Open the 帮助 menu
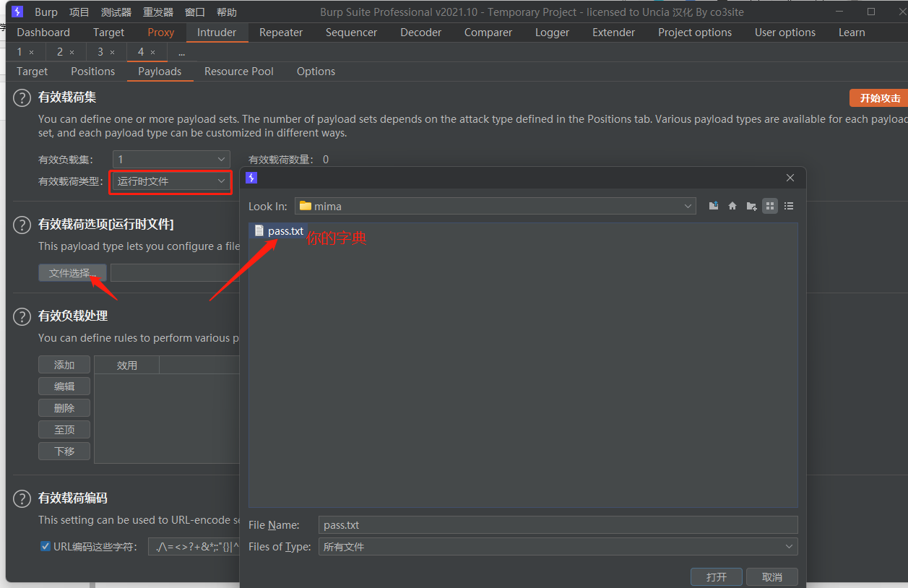This screenshot has width=908, height=588. [227, 12]
